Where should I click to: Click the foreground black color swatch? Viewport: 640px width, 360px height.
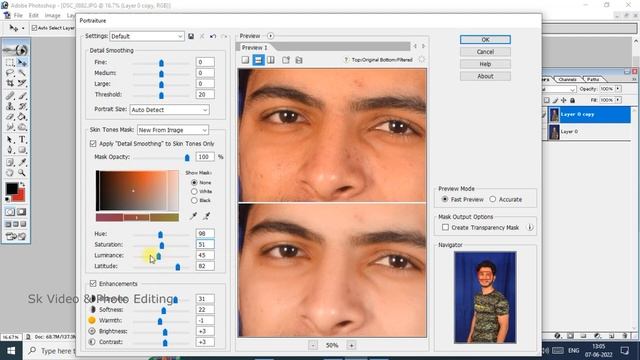click(x=12, y=189)
